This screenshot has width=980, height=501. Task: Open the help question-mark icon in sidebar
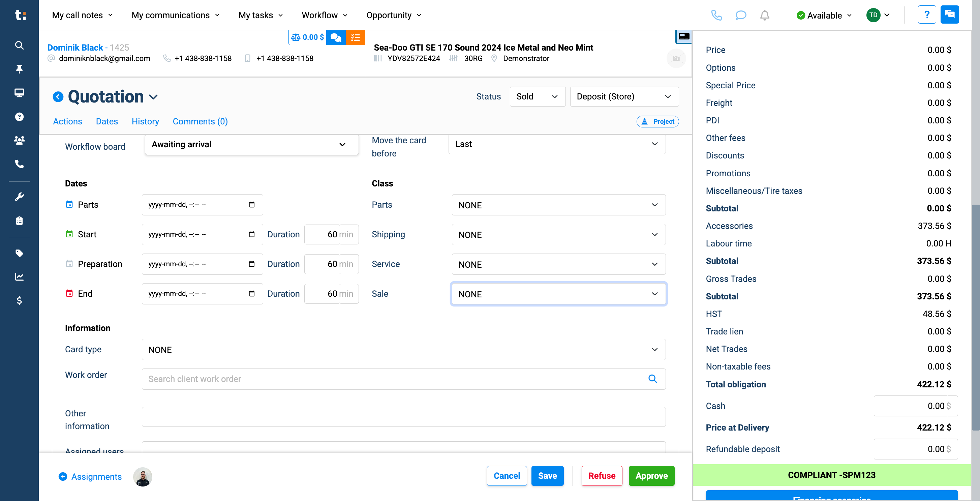19,117
